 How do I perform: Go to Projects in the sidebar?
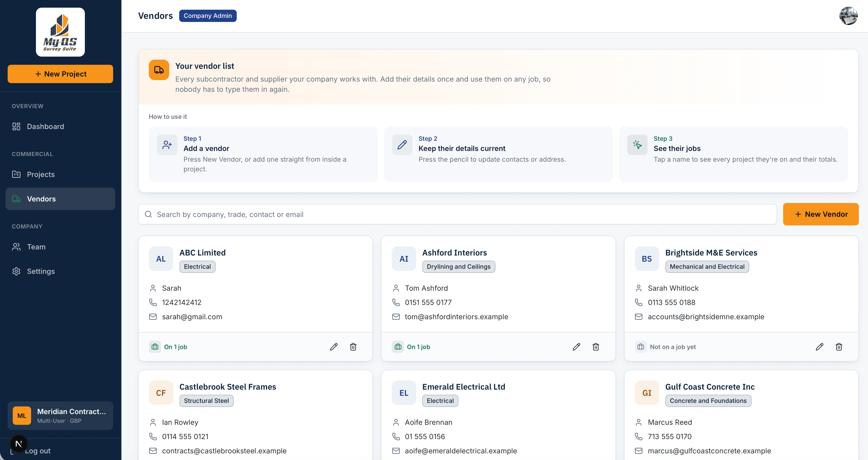click(60, 174)
